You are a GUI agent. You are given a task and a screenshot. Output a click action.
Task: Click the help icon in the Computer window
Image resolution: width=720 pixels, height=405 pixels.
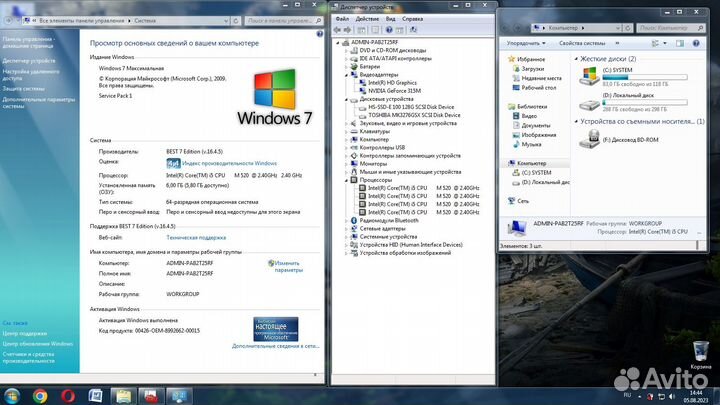[696, 43]
